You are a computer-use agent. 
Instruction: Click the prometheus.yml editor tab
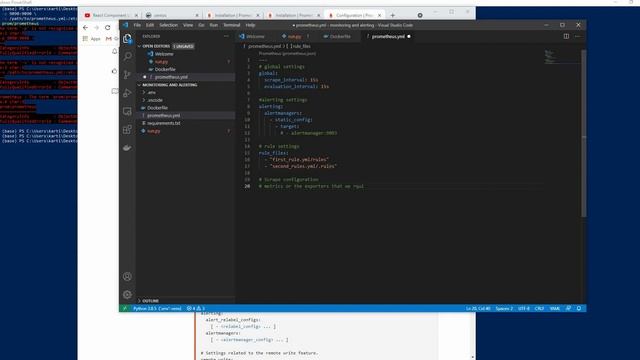click(388, 36)
